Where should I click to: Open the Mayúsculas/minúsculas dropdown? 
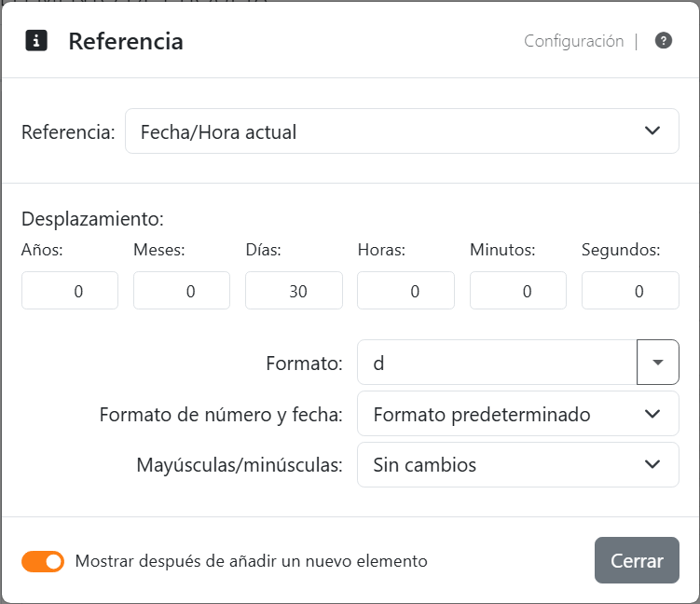pos(518,465)
